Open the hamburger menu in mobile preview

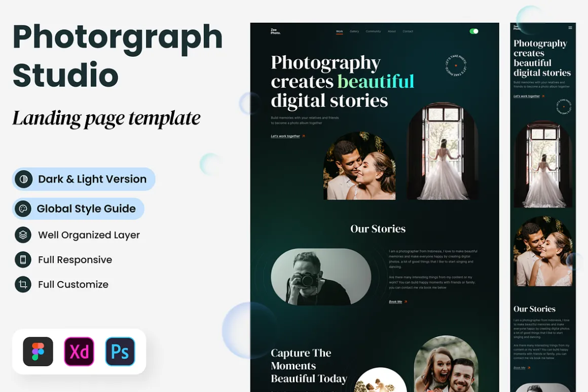click(x=570, y=28)
